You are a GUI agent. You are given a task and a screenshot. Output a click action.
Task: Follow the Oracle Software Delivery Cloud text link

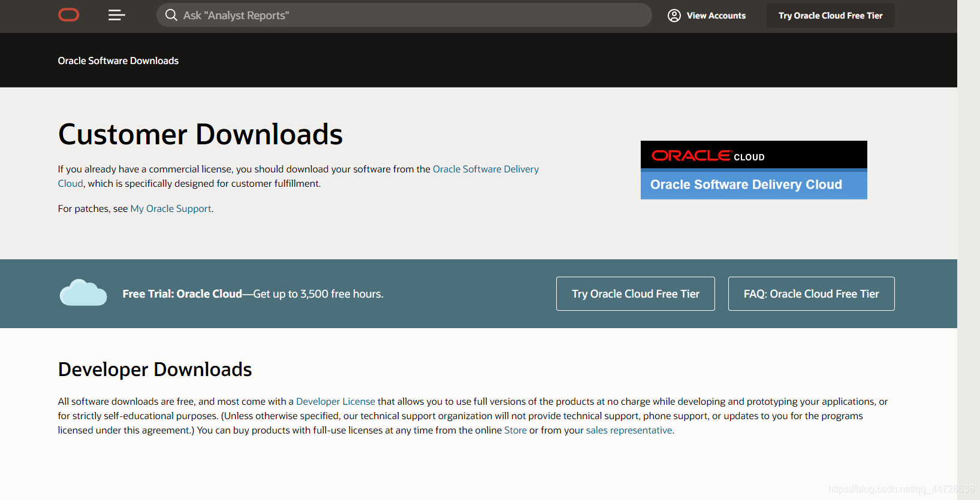[x=486, y=169]
